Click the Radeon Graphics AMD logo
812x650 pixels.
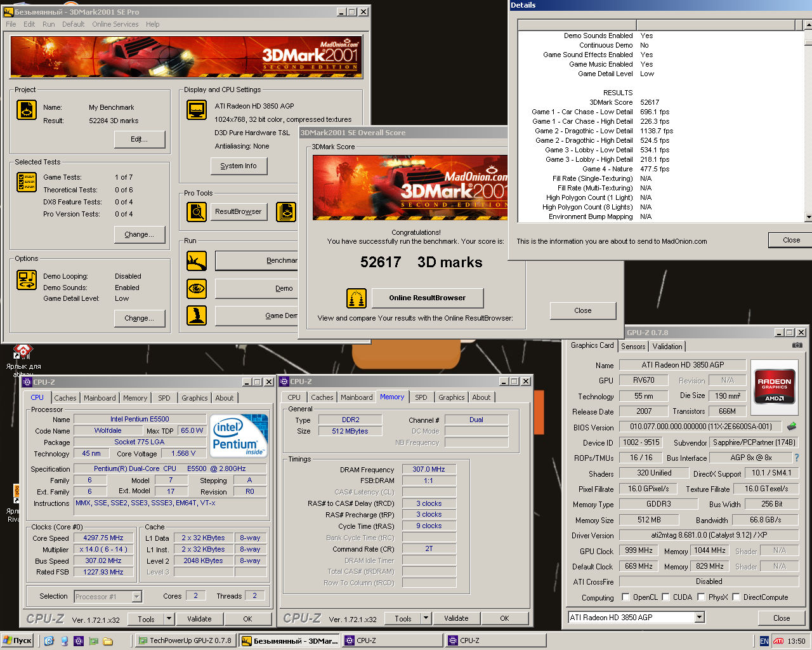pos(775,386)
